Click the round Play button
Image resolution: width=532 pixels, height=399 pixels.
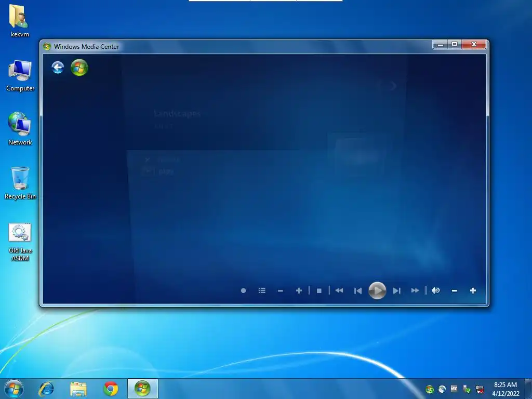click(377, 290)
